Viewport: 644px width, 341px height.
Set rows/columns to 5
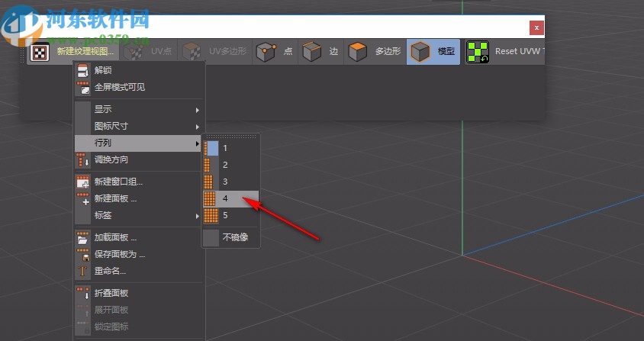pyautogui.click(x=231, y=216)
